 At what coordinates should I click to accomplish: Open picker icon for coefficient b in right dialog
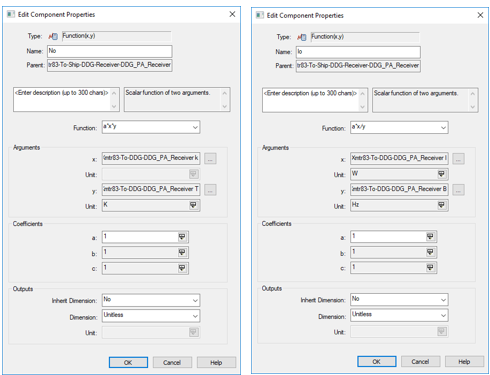tap(430, 252)
